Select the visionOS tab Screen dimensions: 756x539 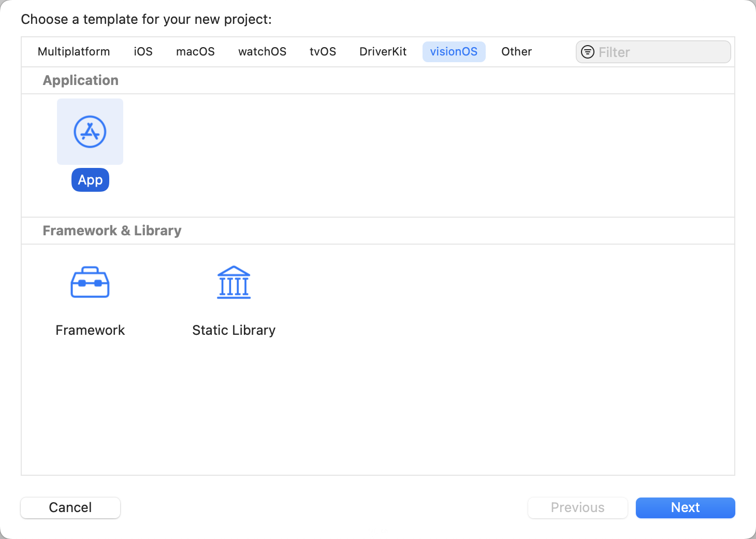[x=454, y=52]
